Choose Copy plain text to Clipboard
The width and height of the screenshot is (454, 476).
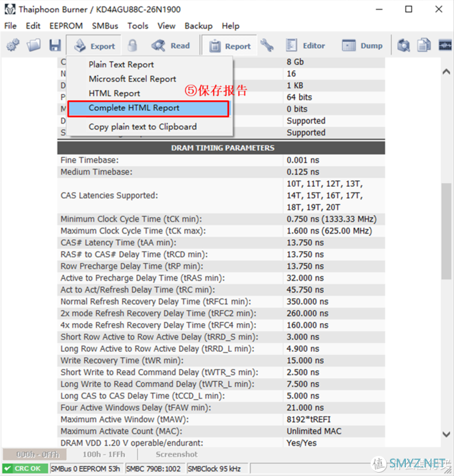click(x=143, y=127)
